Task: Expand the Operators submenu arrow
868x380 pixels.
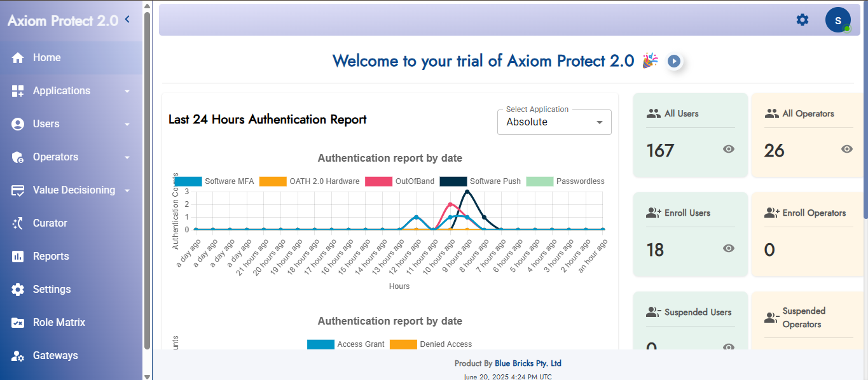Action: [127, 157]
